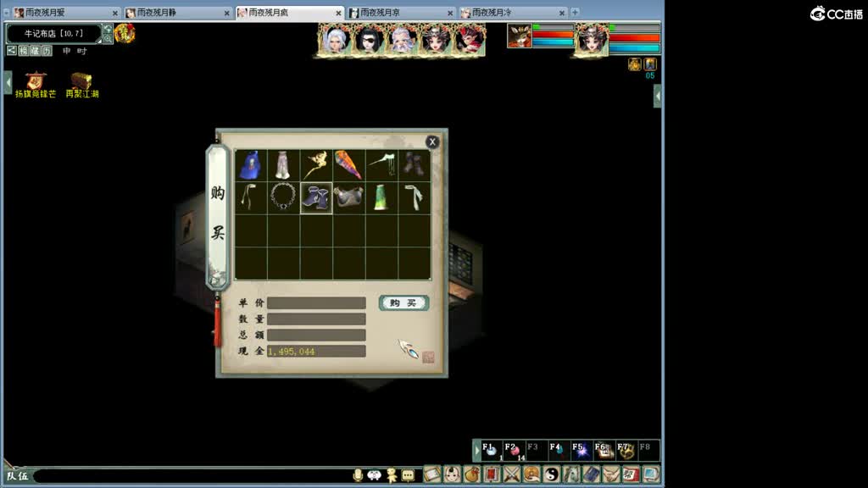Select the white-haired team member portrait
This screenshot has height=488, width=868.
[336, 40]
